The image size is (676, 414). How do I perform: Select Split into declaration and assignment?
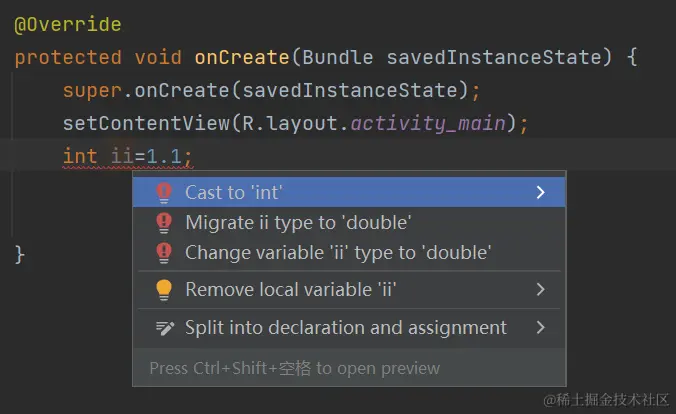tap(345, 328)
